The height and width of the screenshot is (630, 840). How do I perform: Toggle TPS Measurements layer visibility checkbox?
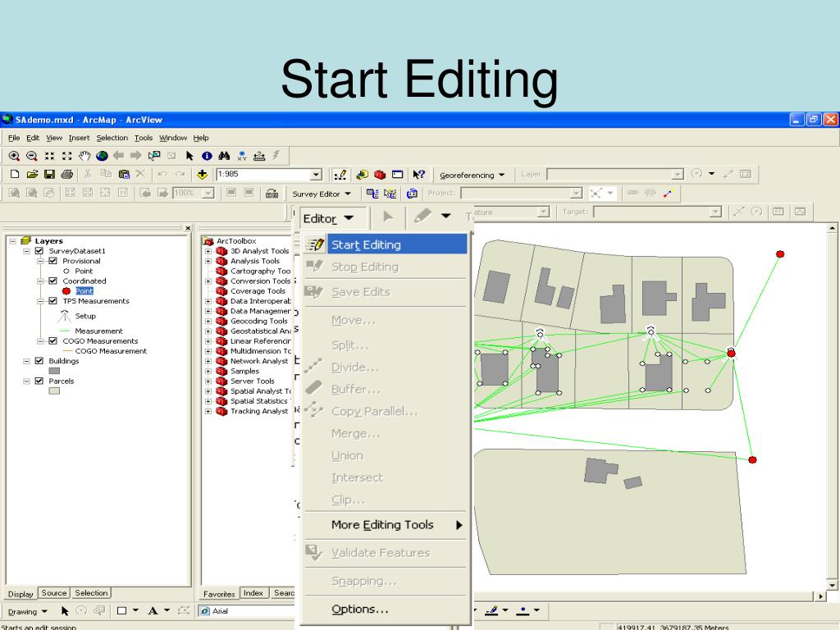coord(52,301)
